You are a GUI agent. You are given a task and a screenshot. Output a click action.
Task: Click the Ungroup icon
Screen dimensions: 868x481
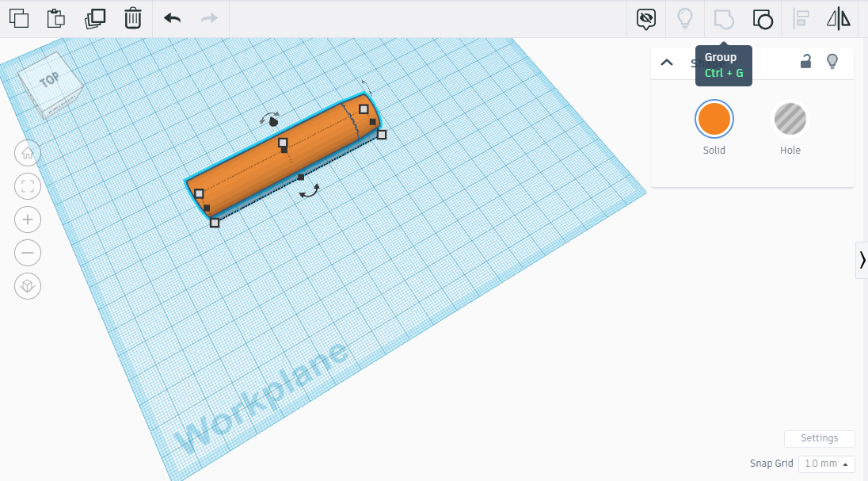(763, 19)
